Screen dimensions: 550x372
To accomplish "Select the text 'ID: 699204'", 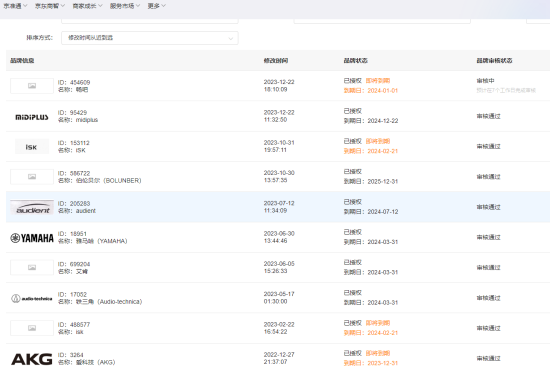I will 74,264.
